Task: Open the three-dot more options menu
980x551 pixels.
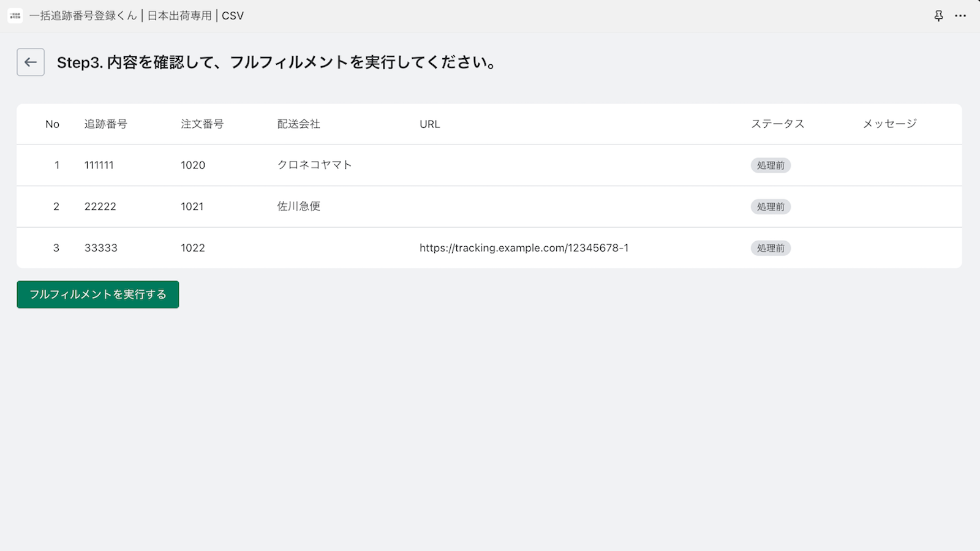Action: pyautogui.click(x=960, y=16)
